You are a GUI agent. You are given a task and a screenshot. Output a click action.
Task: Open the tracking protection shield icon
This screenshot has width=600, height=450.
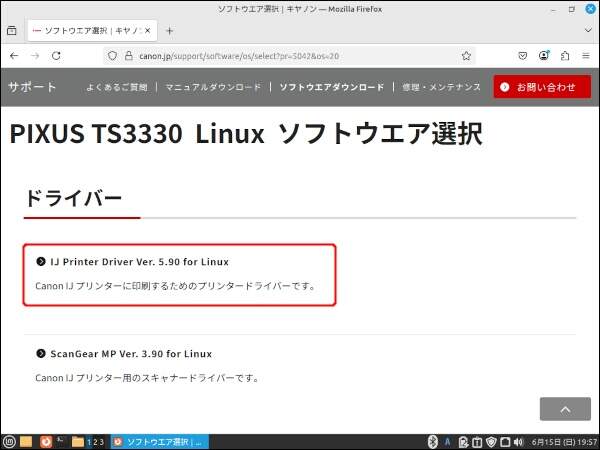[x=112, y=56]
